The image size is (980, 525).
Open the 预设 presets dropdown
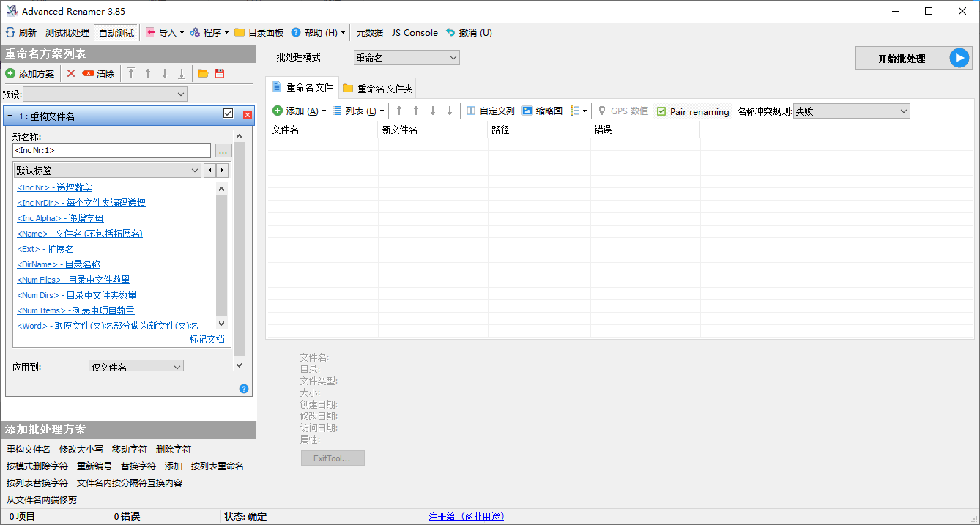pyautogui.click(x=105, y=94)
